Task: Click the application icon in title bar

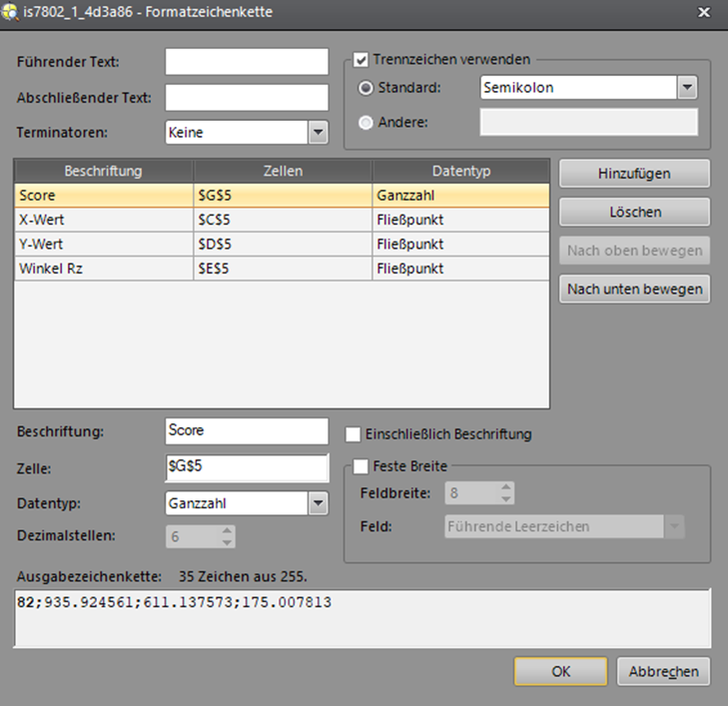Action: (11, 12)
